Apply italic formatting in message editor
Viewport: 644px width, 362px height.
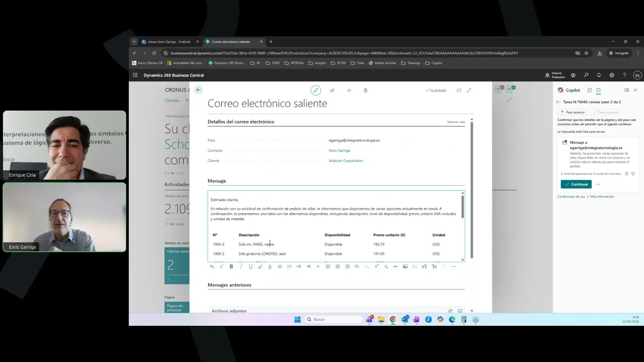coord(241,266)
